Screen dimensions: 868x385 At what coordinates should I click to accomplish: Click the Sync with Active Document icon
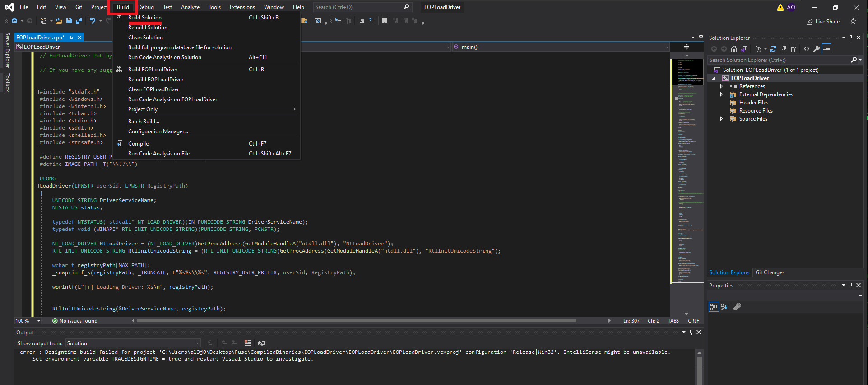773,49
